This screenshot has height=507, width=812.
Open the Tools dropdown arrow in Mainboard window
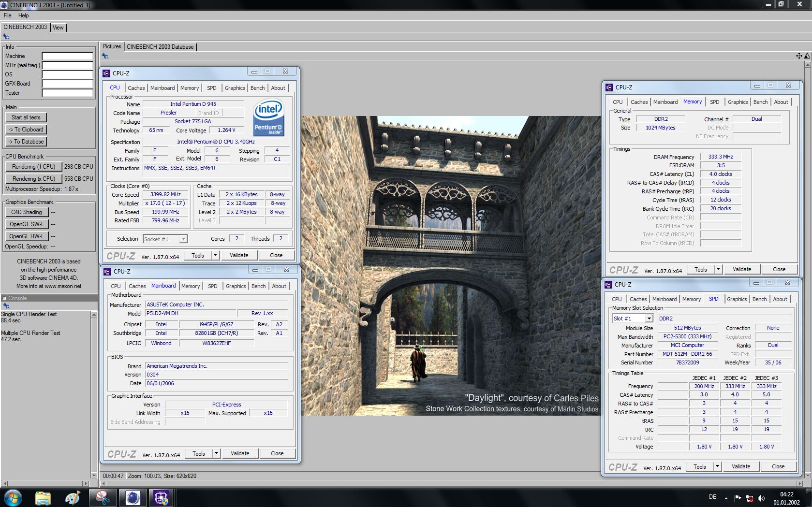(x=216, y=453)
